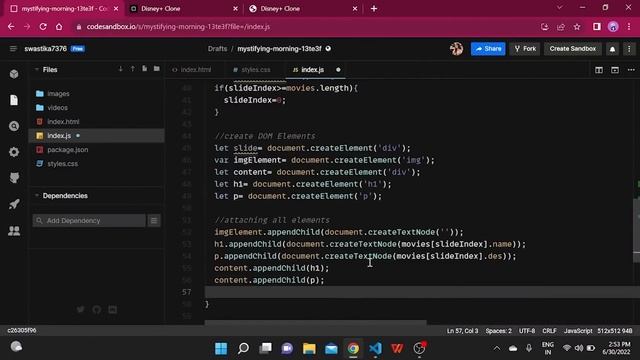Open the Live collaboration panel
The image size is (640, 360).
pos(14,231)
